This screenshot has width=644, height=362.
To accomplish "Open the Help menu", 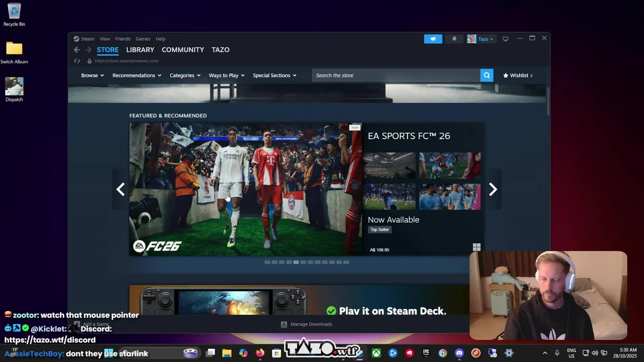I will coord(160,39).
